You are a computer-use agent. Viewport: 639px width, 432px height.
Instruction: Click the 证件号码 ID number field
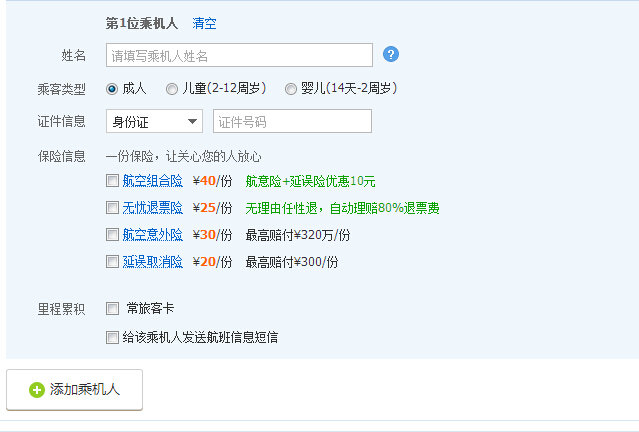(x=292, y=121)
